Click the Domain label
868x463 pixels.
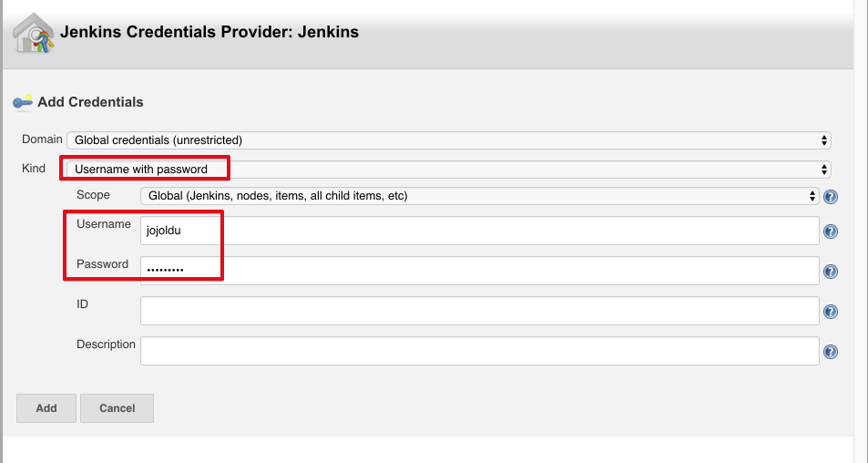coord(42,139)
